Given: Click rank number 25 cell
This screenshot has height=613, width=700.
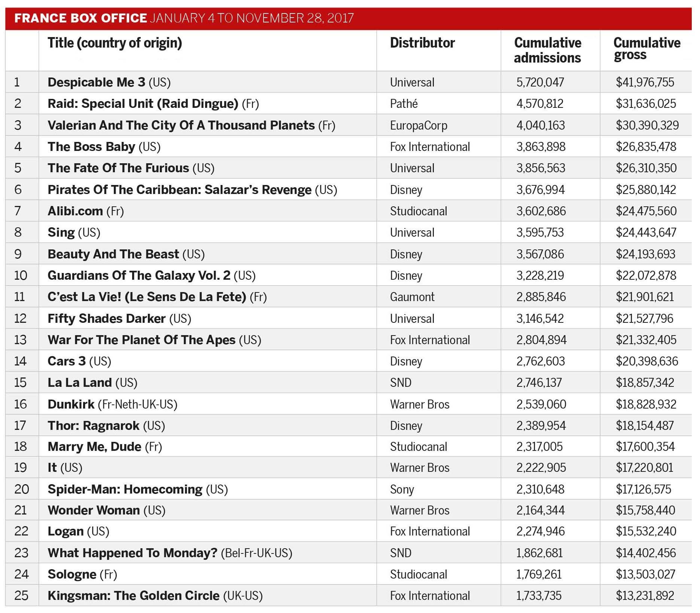Looking at the screenshot, I should coord(21,595).
